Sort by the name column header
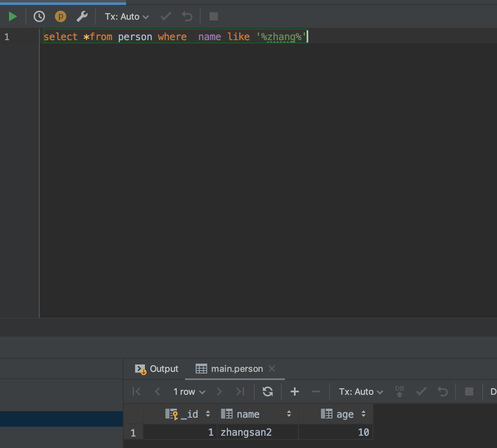The height and width of the screenshot is (448, 497). click(258, 414)
